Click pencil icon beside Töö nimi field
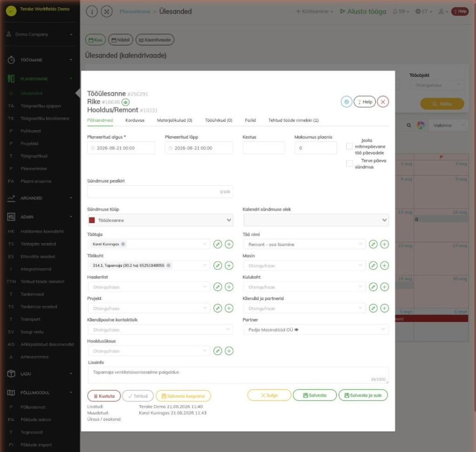Screen dimensions: 476x452 tap(373, 244)
